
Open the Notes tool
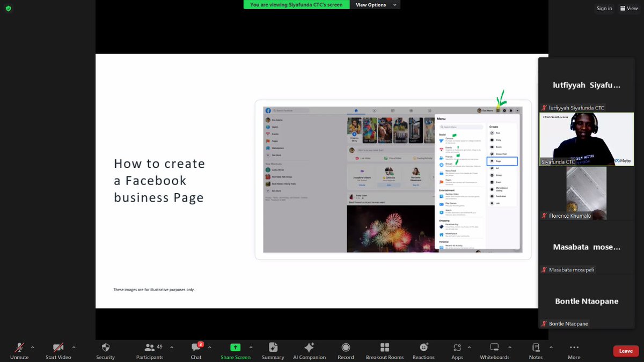[536, 351]
